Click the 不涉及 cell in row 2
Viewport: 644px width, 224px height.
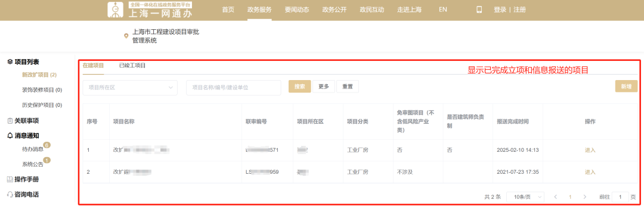click(404, 171)
